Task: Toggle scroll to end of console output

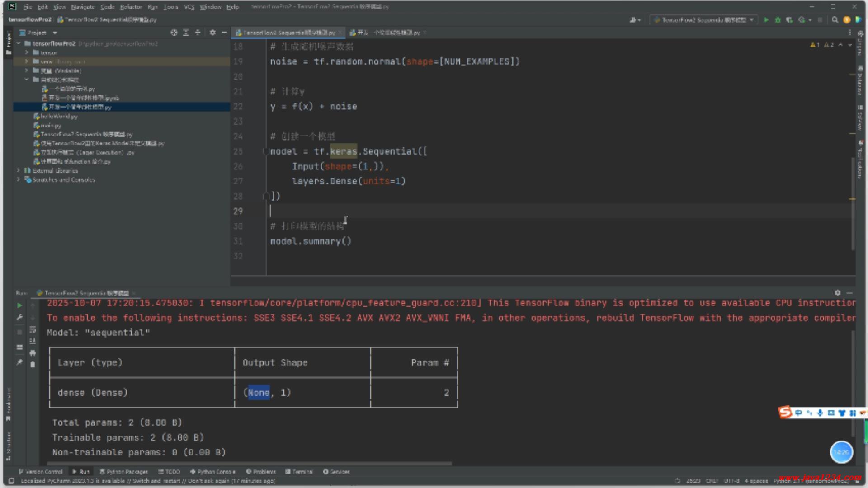Action: click(33, 341)
